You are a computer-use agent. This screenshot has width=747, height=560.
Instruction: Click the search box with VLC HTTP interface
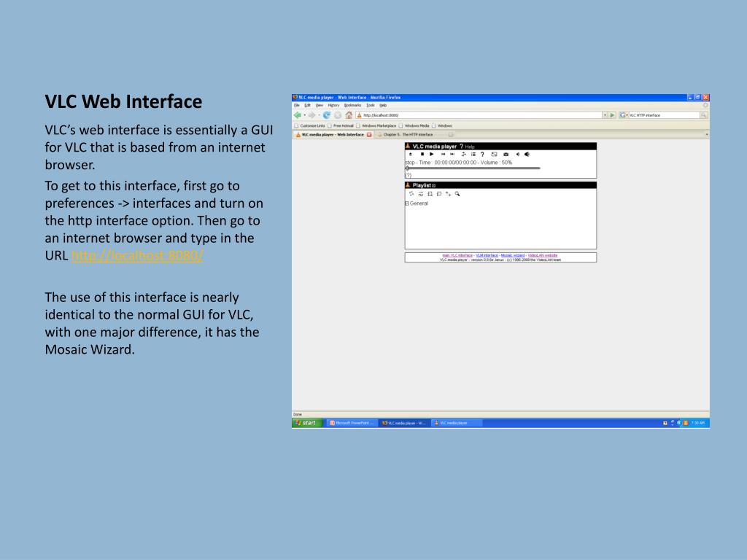664,115
